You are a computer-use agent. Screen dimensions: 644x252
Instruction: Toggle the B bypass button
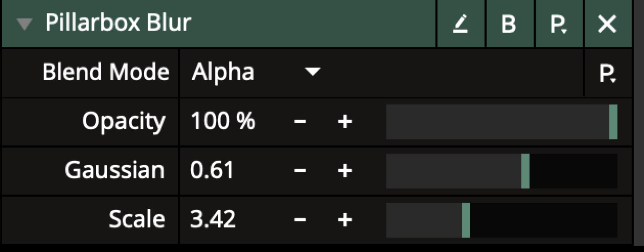[508, 24]
